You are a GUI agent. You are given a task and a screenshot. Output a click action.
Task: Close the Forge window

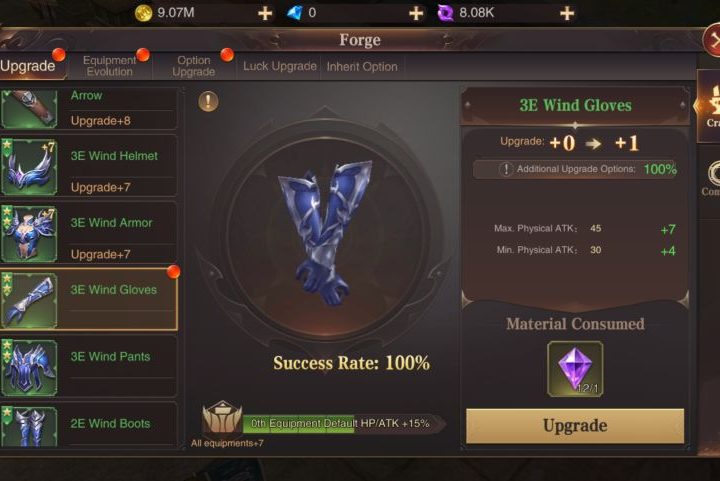[712, 40]
